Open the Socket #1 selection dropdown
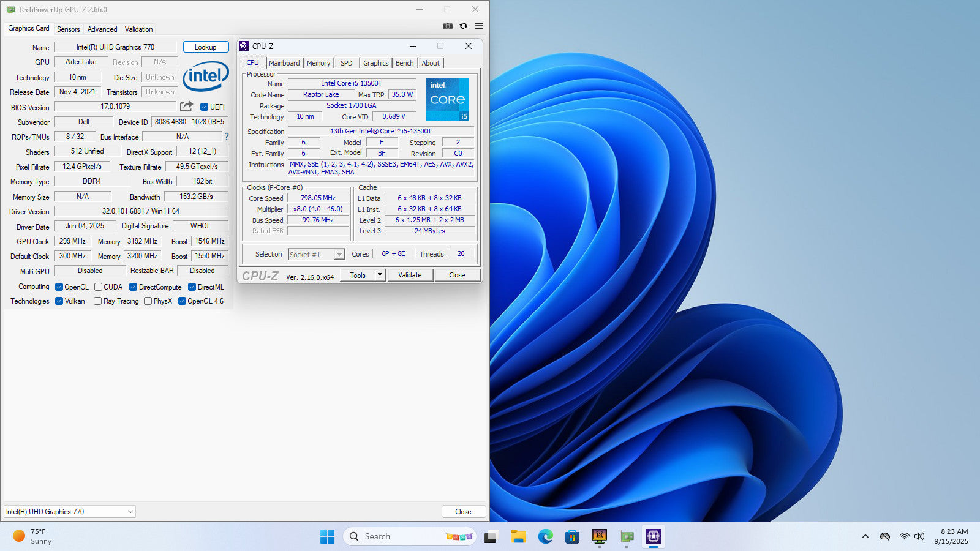980x551 pixels. (317, 254)
